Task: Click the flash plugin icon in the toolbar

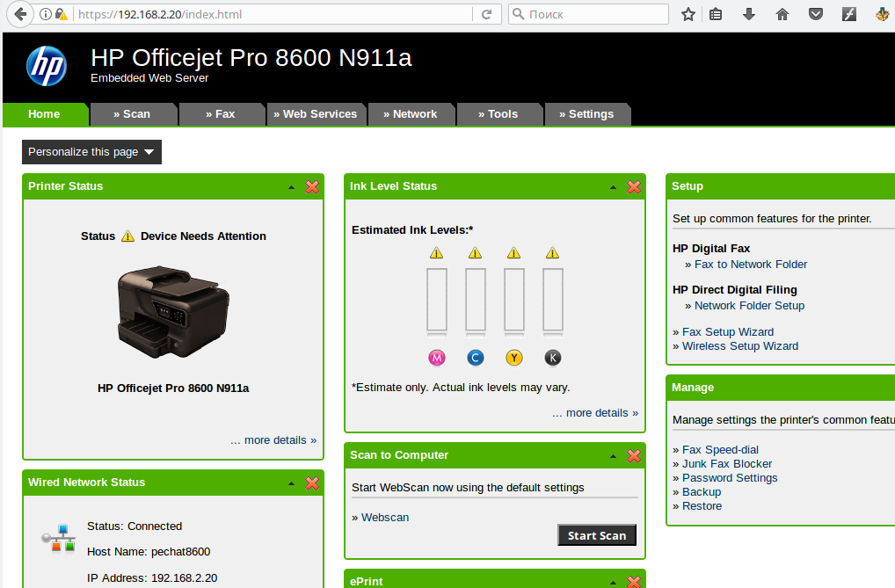Action: click(849, 14)
